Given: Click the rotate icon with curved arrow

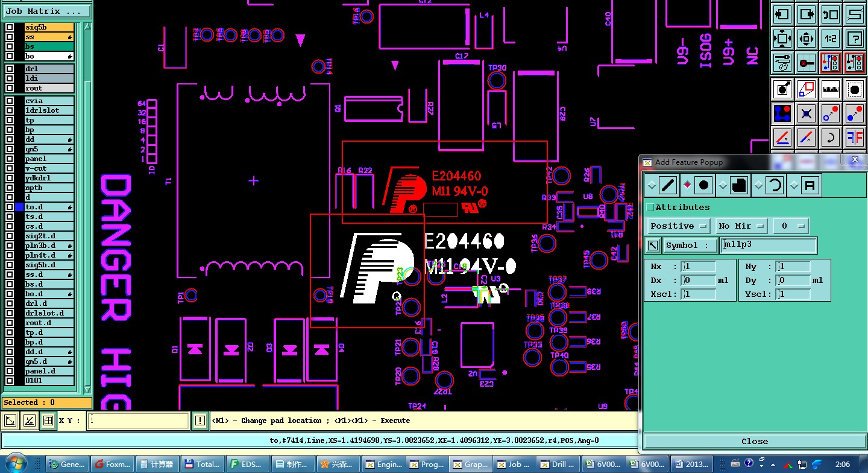Looking at the screenshot, I should (x=831, y=138).
